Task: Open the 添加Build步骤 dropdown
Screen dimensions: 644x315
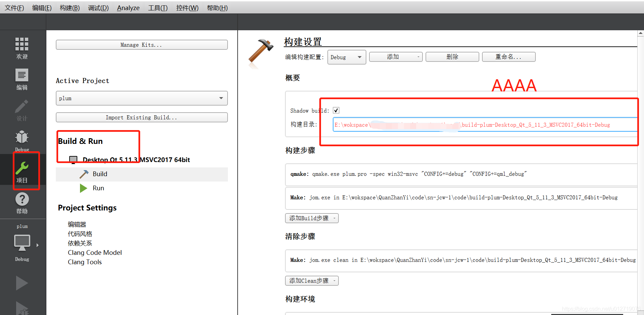Action: pyautogui.click(x=312, y=218)
